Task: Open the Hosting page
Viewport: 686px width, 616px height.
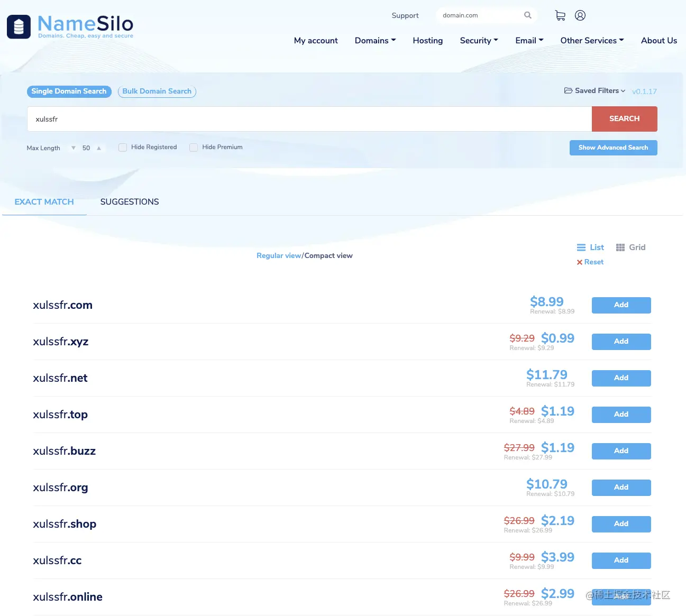Action: pos(428,41)
